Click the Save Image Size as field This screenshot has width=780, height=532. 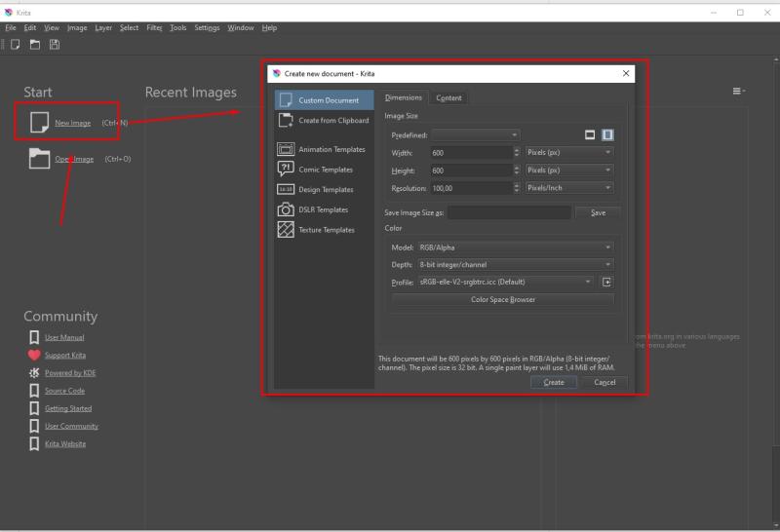pyautogui.click(x=509, y=212)
